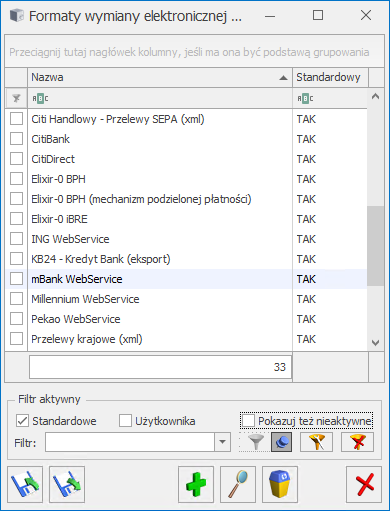Select the CitiBank row name

click(50, 139)
